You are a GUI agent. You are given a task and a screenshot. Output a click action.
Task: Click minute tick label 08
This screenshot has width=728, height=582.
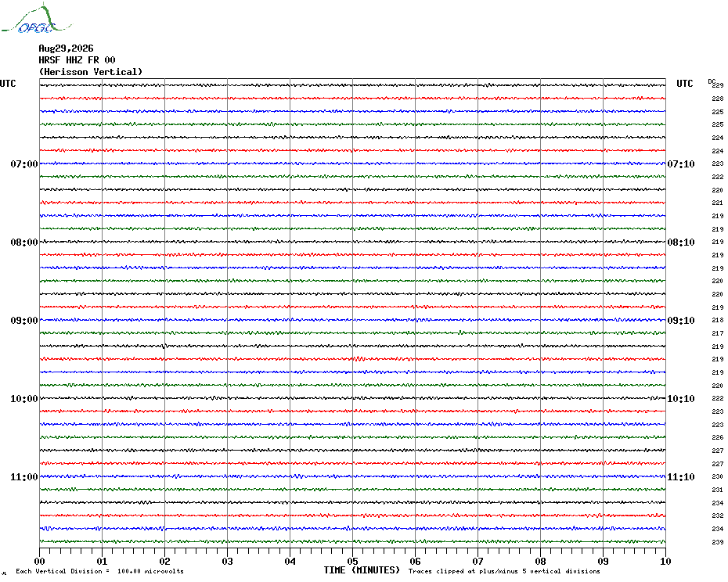click(x=540, y=561)
